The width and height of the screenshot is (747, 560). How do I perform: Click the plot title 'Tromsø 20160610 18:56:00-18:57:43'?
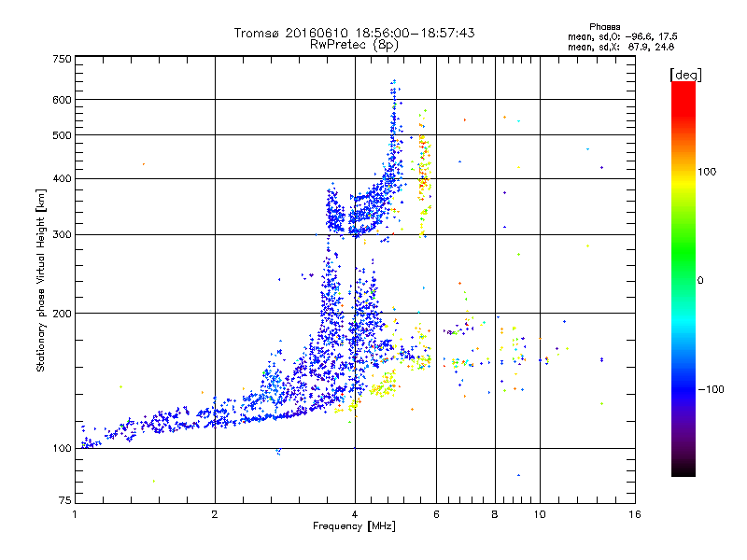coord(354,33)
